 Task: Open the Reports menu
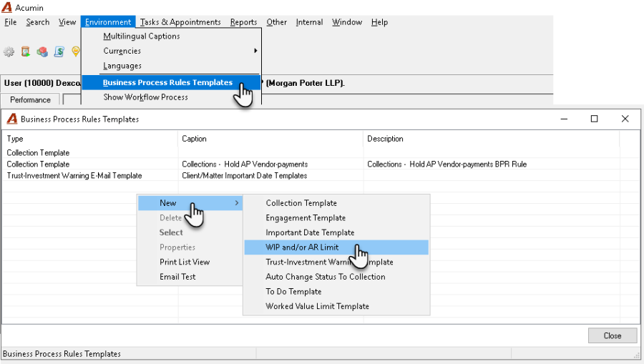(x=243, y=22)
